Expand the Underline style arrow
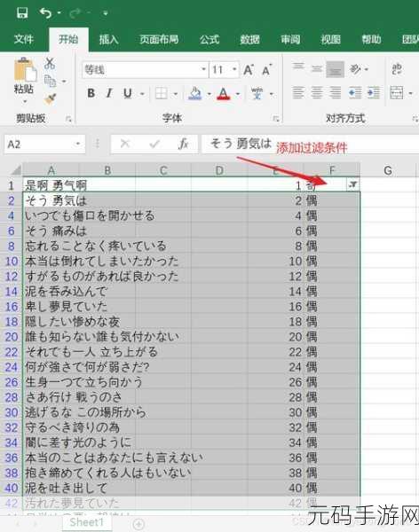This screenshot has height=532, width=419. click(x=142, y=94)
